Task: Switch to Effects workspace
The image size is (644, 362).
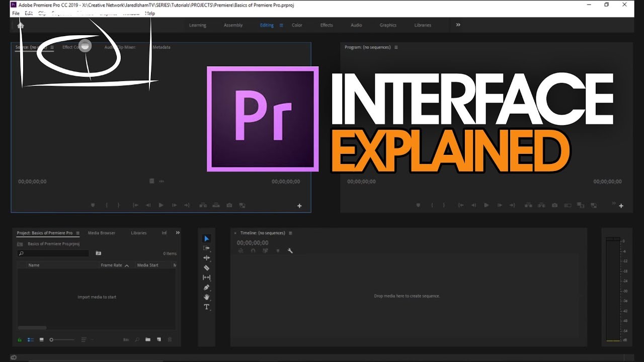Action: (327, 25)
